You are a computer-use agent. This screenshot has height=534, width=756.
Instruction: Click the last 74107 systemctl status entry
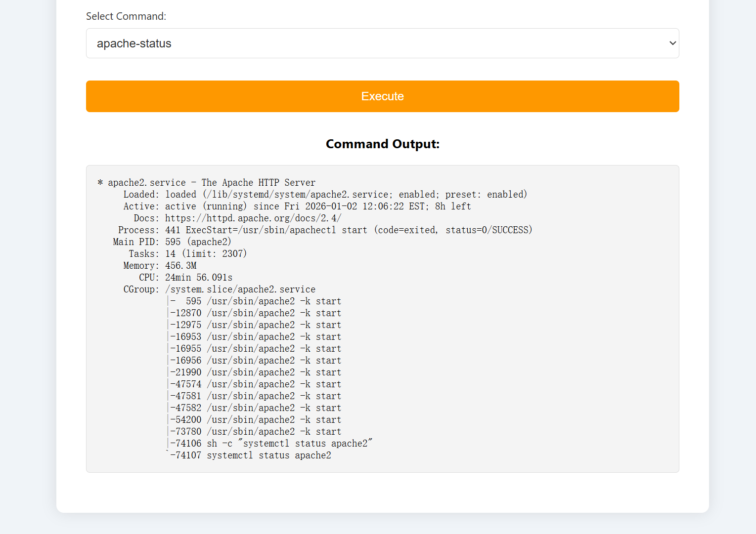click(251, 455)
